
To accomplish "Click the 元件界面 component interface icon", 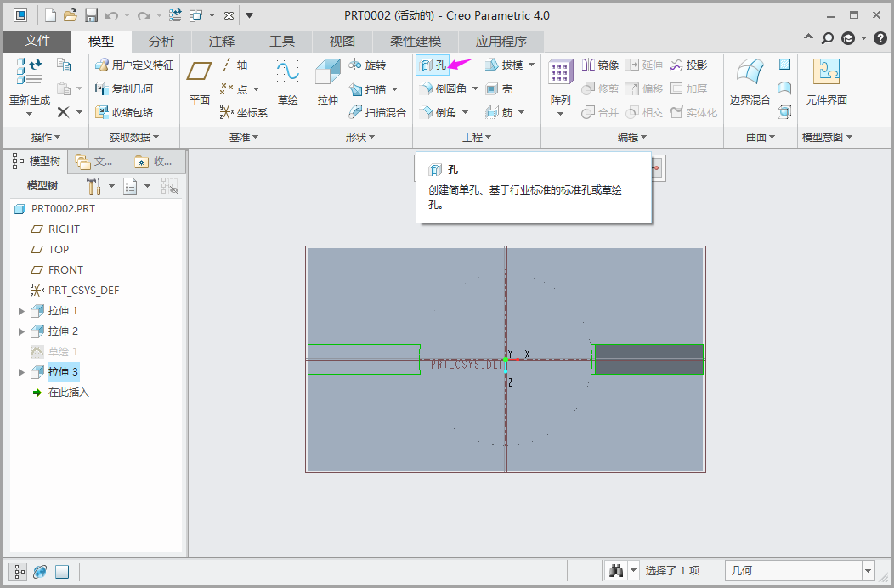I will coord(826,82).
